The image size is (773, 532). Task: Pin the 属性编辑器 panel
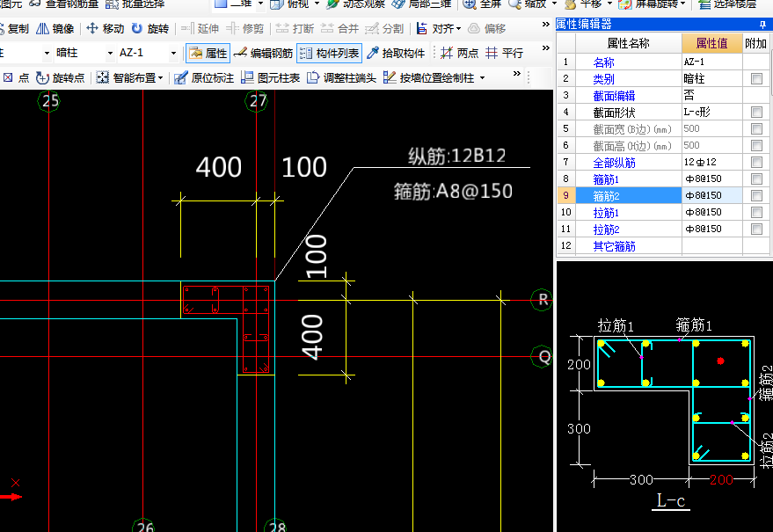pos(763,24)
